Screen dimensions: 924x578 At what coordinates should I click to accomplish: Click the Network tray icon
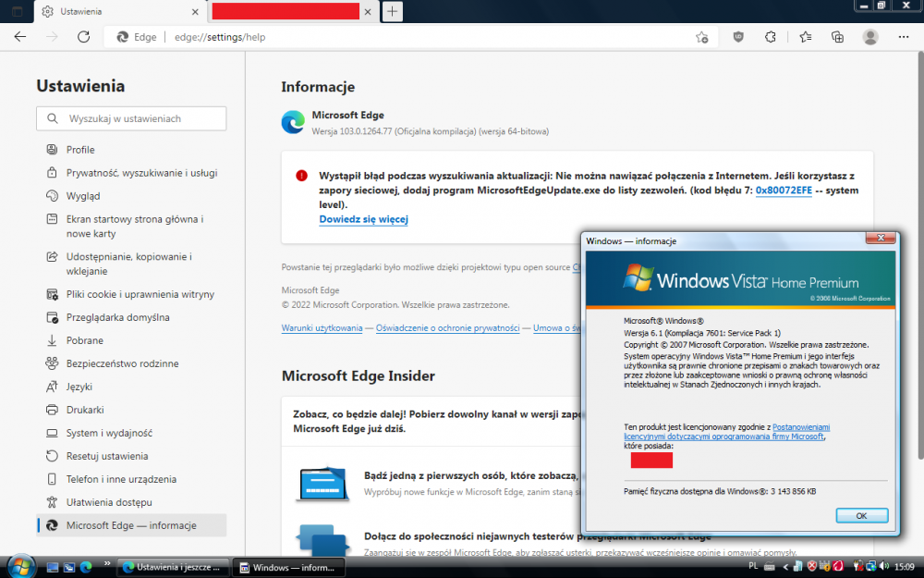pyautogui.click(x=870, y=566)
